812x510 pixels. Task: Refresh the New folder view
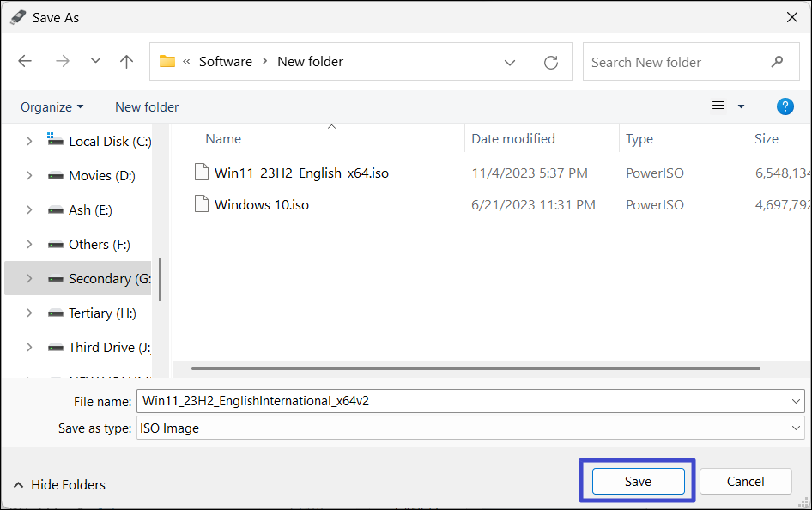pos(551,62)
